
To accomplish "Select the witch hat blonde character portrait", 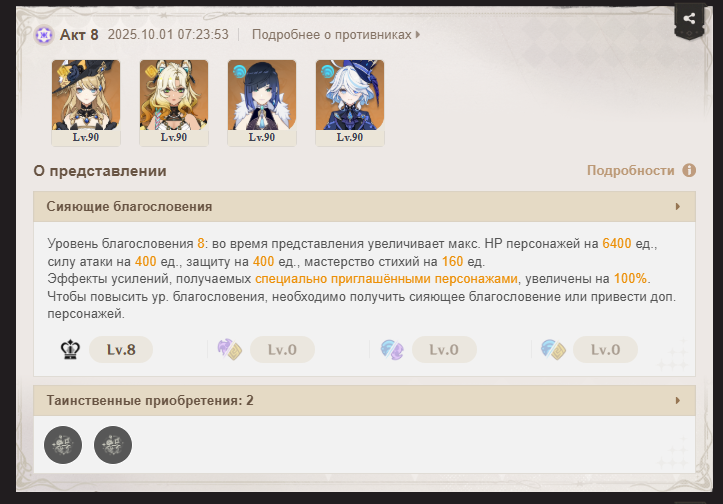I will click(x=86, y=102).
